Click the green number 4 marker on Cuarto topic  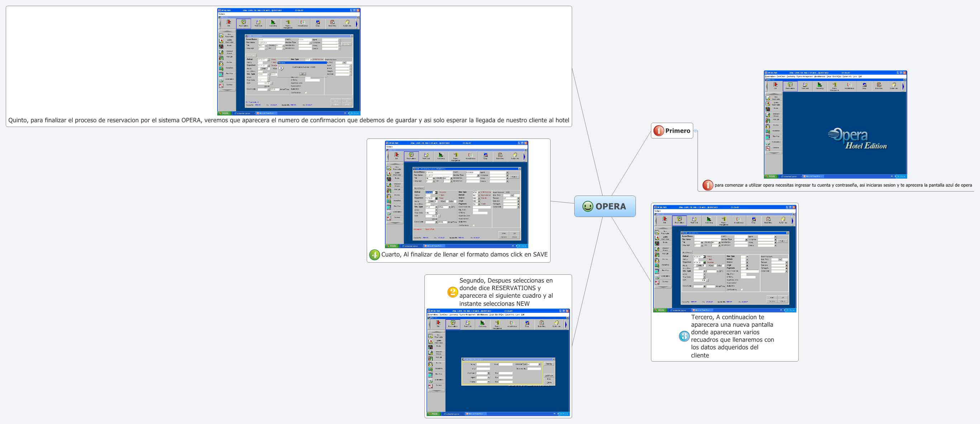374,255
